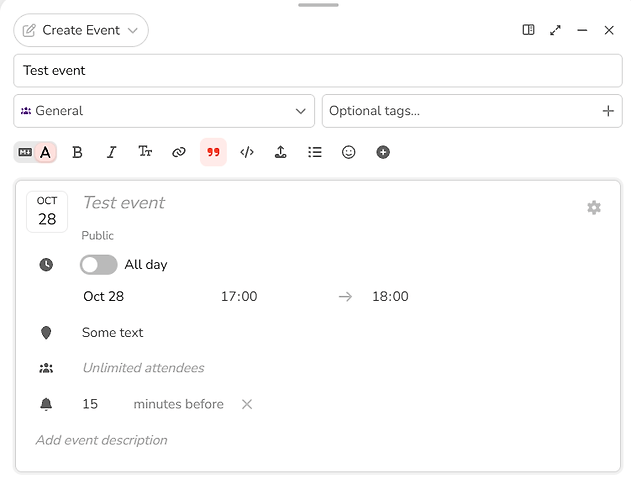Insert a hyperlink with link icon
The height and width of the screenshot is (500, 631).
tap(179, 152)
